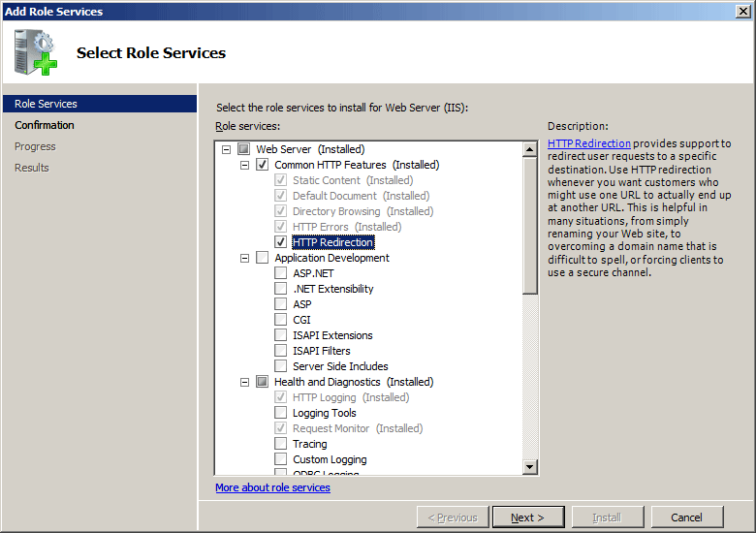Image resolution: width=756 pixels, height=533 pixels.
Task: Click the role services scroll up arrow
Action: click(530, 149)
